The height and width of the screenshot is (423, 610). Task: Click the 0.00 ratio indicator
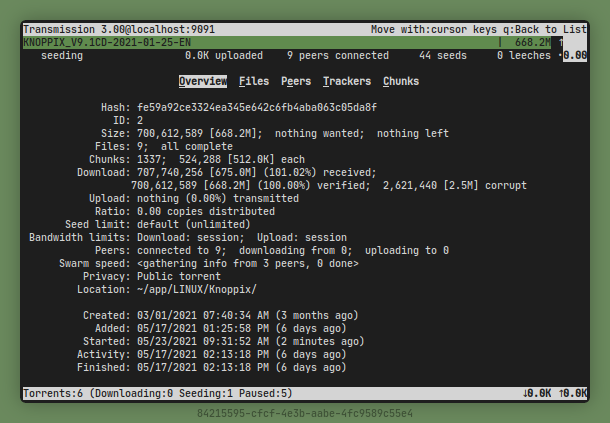(575, 56)
